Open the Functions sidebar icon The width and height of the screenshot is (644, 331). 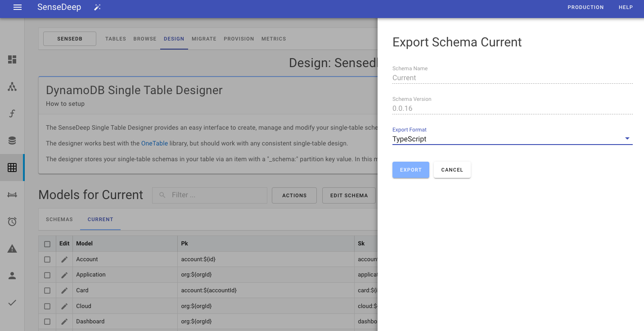(x=12, y=113)
